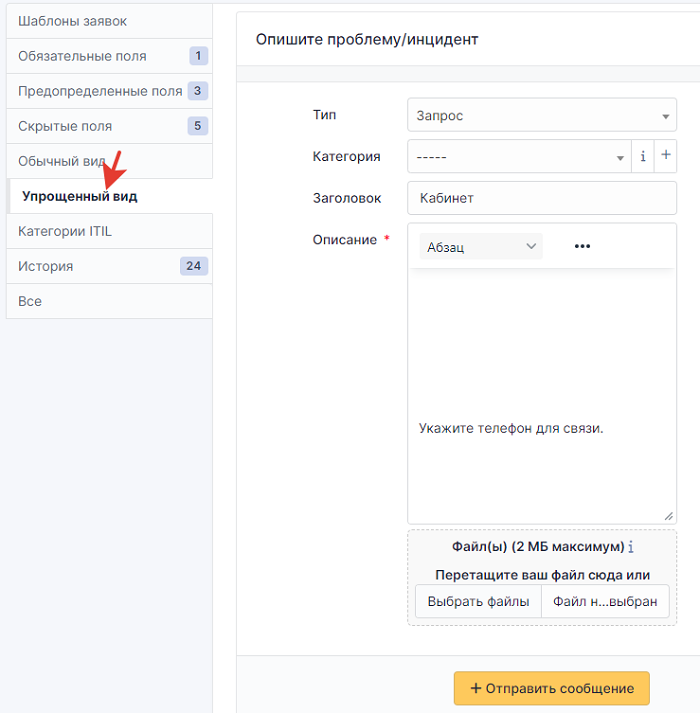This screenshot has width=700, height=713.
Task: Switch to Обязательные поля tab
Action: pyautogui.click(x=109, y=56)
